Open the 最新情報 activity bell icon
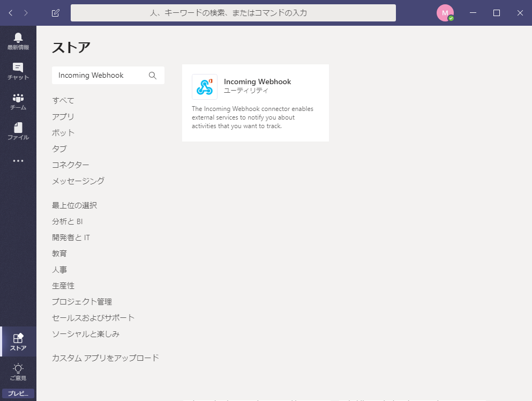532x401 pixels. (18, 41)
